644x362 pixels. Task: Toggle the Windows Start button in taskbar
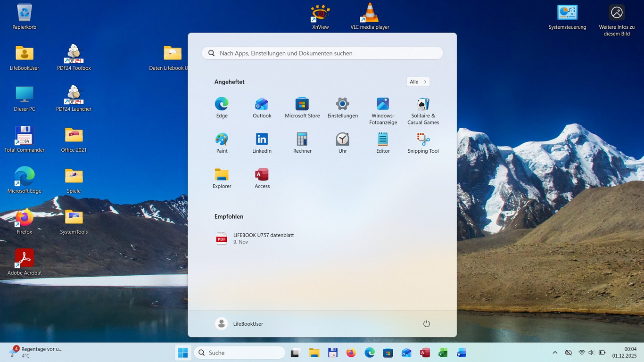pos(183,353)
